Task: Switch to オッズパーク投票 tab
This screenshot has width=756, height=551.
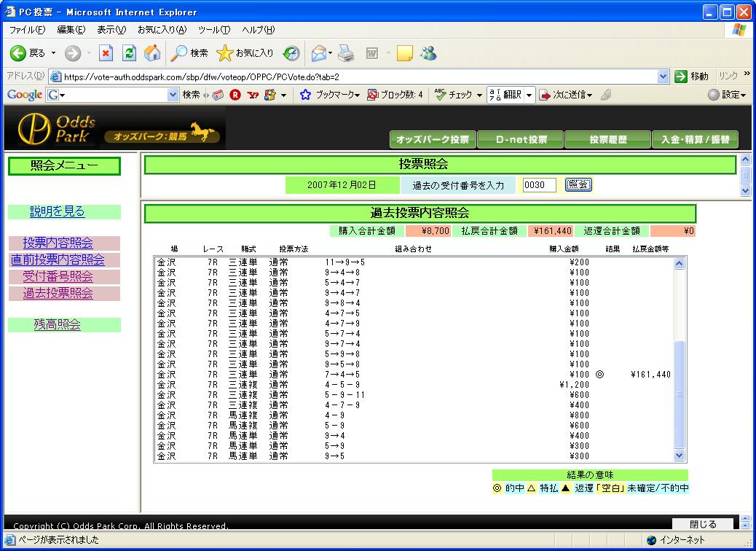Action: coord(433,139)
